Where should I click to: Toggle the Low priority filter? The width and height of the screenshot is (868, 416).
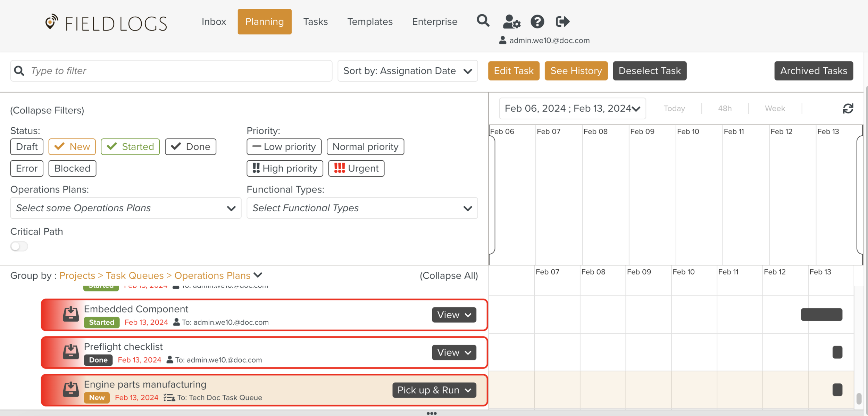coord(284,147)
